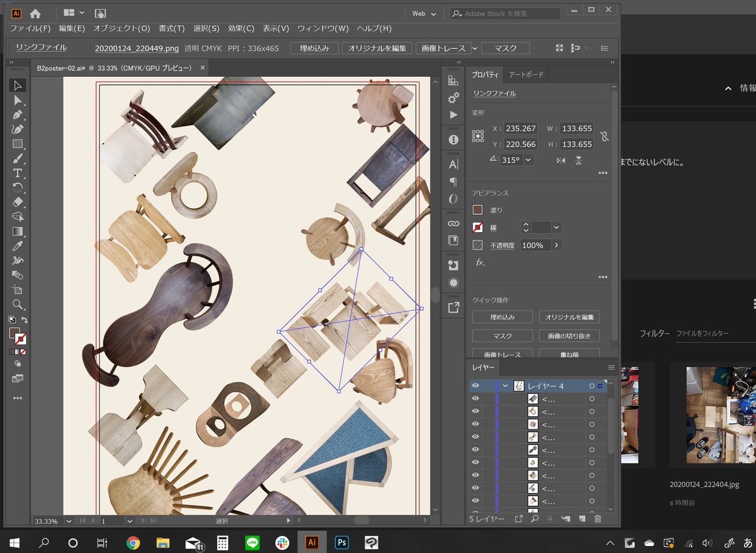This screenshot has height=553, width=756.
Task: Collapse the レイヤー 4 layer group
Action: click(x=505, y=386)
